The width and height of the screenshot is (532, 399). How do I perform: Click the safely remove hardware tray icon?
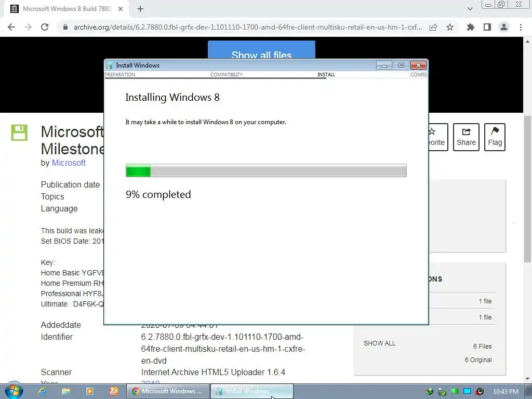coord(442,392)
